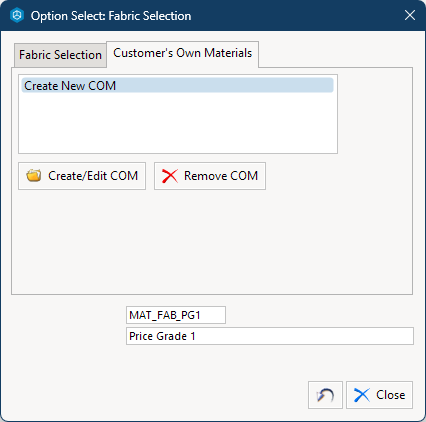Click the folder icon on Create/Edit COM
426x422 pixels.
(34, 176)
